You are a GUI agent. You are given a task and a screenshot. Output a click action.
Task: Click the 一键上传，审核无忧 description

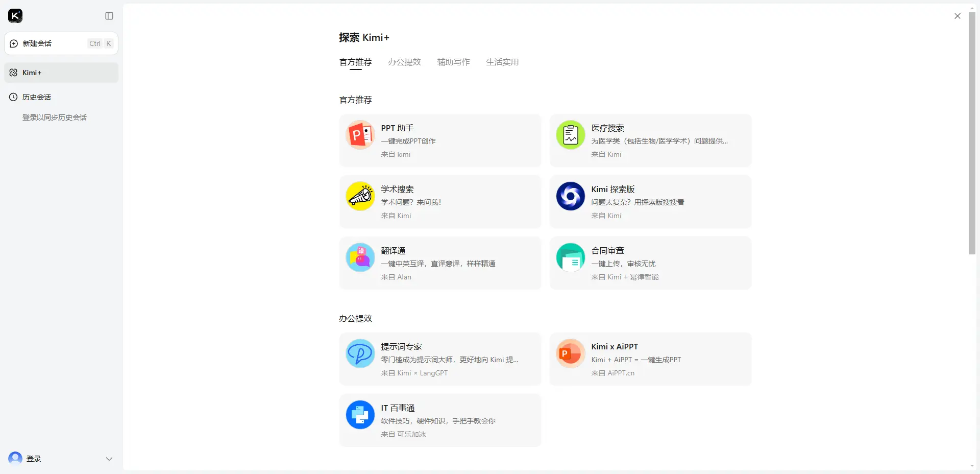[x=623, y=264]
